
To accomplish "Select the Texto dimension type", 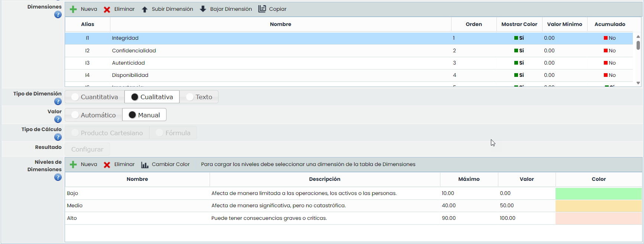I will point(199,97).
